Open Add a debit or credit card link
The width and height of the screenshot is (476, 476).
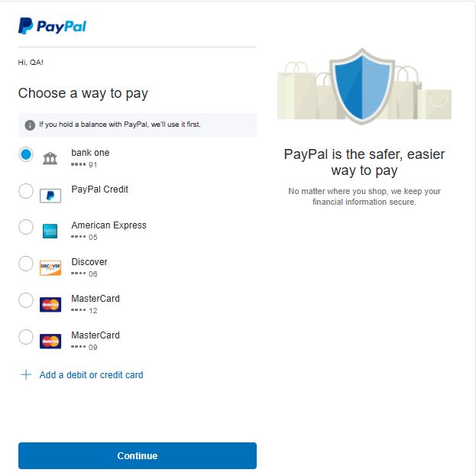tap(91, 375)
